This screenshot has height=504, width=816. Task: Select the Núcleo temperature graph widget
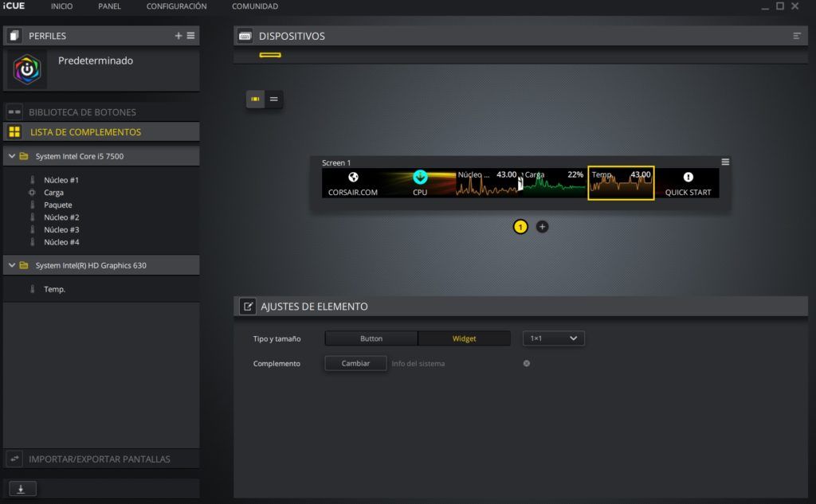coord(488,183)
